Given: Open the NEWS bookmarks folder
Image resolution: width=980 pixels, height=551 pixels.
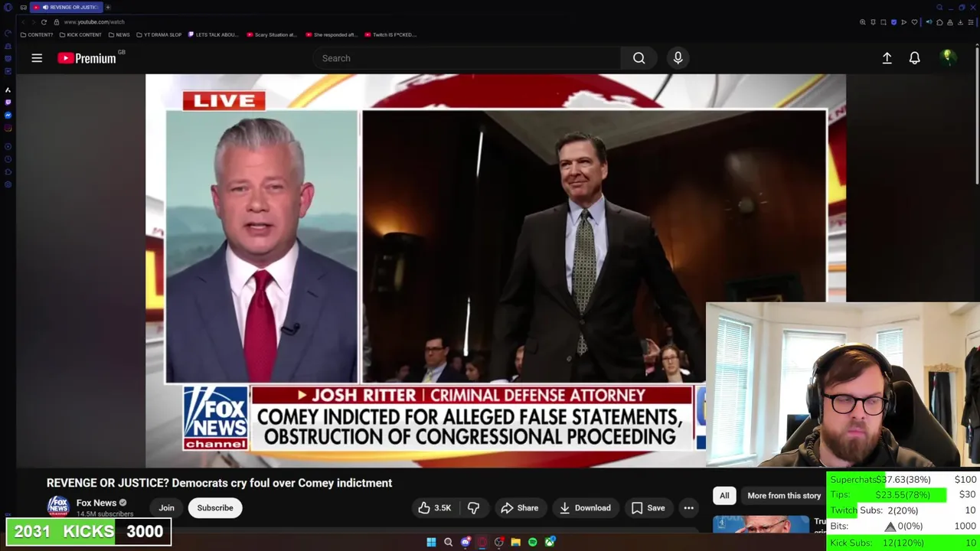Looking at the screenshot, I should [119, 34].
